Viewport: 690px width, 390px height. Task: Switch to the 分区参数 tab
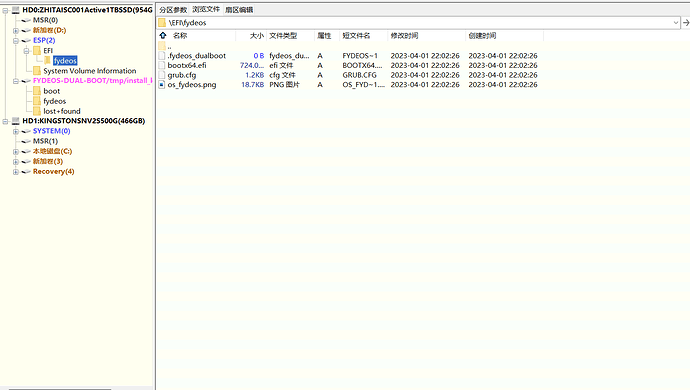click(x=173, y=9)
